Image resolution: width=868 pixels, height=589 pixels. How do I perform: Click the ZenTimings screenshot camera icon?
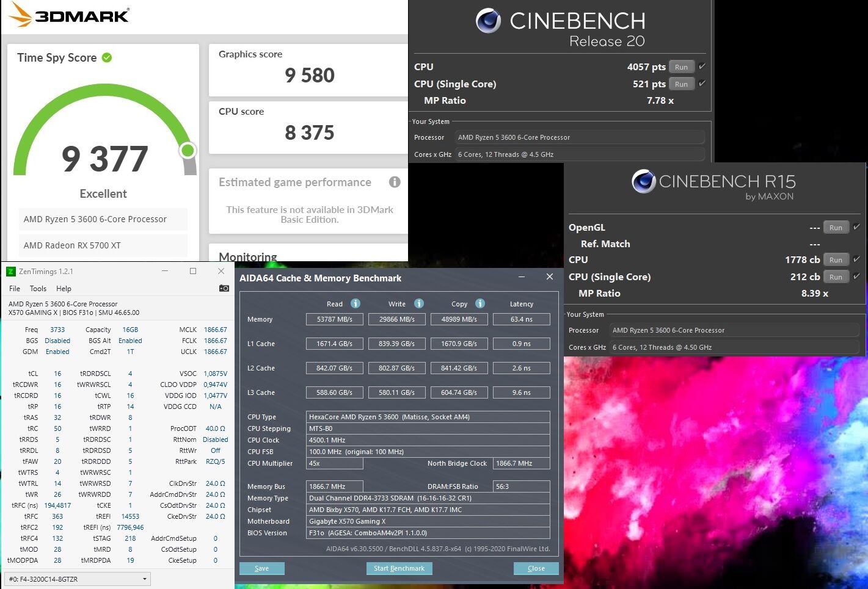tap(224, 288)
